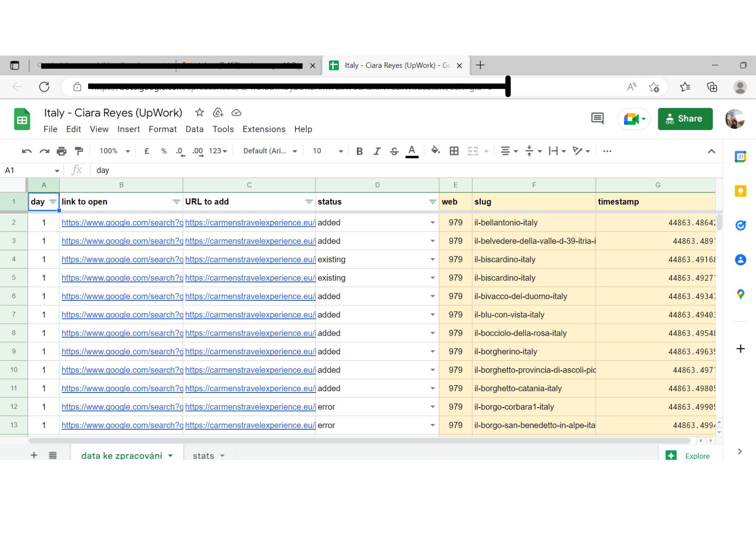This screenshot has height=536, width=756.
Task: Show more toolbar options
Action: point(607,151)
